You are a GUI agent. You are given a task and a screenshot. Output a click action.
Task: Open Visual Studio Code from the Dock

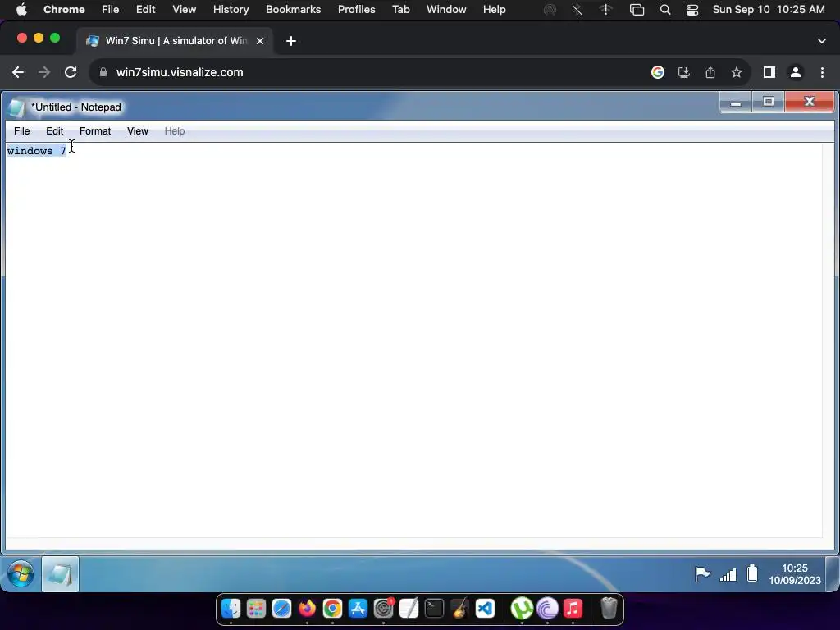click(x=486, y=609)
